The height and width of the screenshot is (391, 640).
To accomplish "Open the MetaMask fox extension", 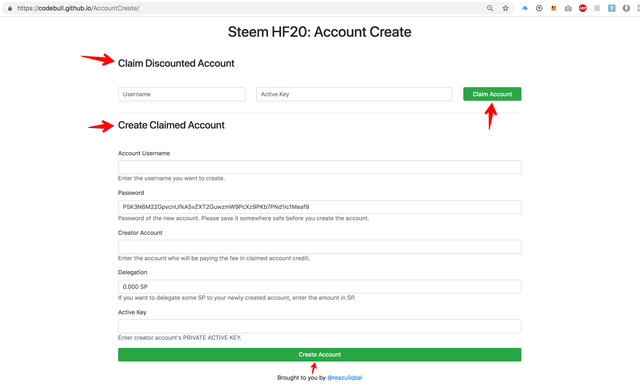I will coord(553,8).
